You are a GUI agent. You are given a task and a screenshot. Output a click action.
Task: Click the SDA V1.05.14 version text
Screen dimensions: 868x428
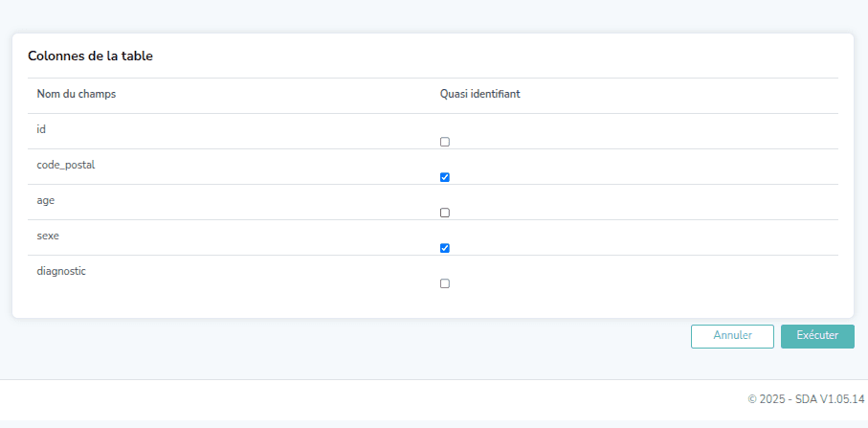pyautogui.click(x=829, y=399)
